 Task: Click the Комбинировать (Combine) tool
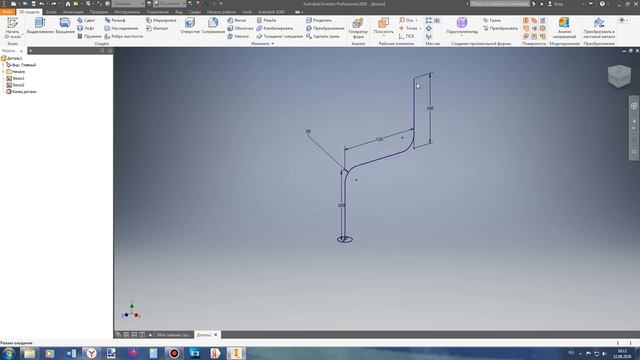click(x=275, y=28)
